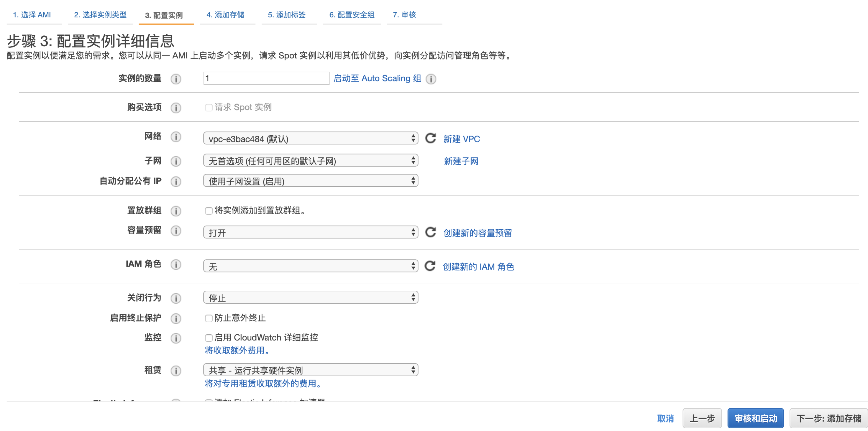Click the info icon next to 购买选项
The image size is (868, 431).
[x=176, y=108]
